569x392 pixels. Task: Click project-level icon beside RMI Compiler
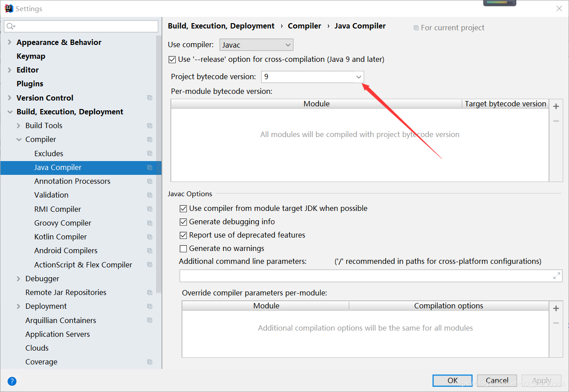(x=149, y=209)
